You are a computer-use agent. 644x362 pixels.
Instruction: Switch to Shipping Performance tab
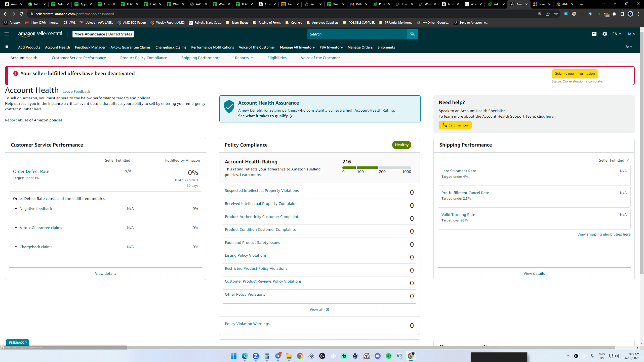point(201,58)
